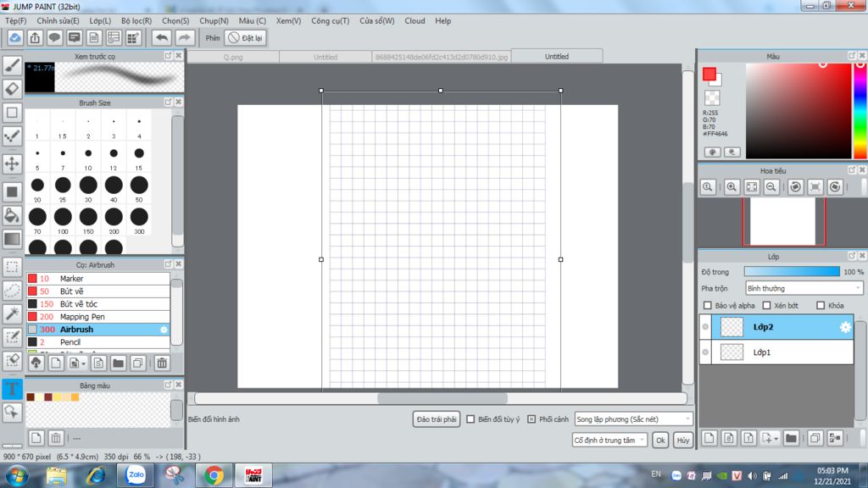Click the speech bubble icon in toolbar
Viewport: 868px width, 488px height.
(54, 37)
